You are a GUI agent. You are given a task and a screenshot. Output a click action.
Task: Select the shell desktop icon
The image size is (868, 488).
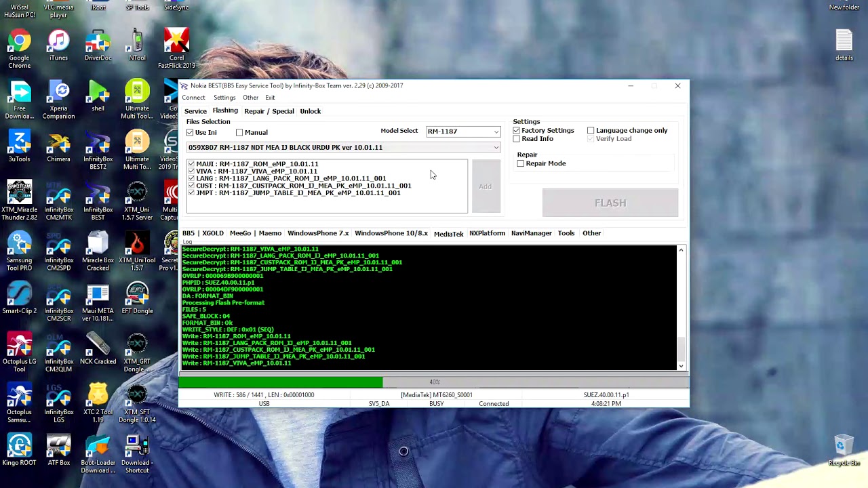pos(98,96)
